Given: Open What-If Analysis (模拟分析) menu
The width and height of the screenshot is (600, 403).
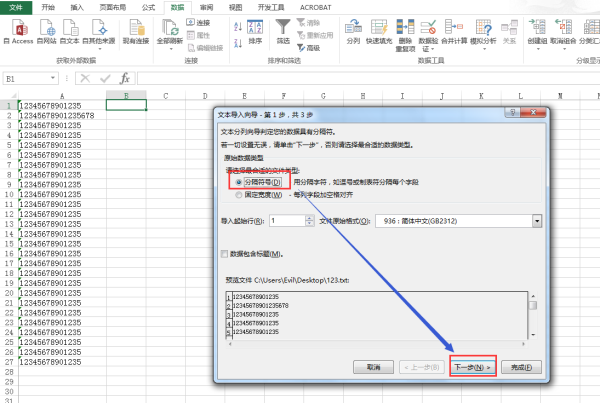Looking at the screenshot, I should point(483,34).
